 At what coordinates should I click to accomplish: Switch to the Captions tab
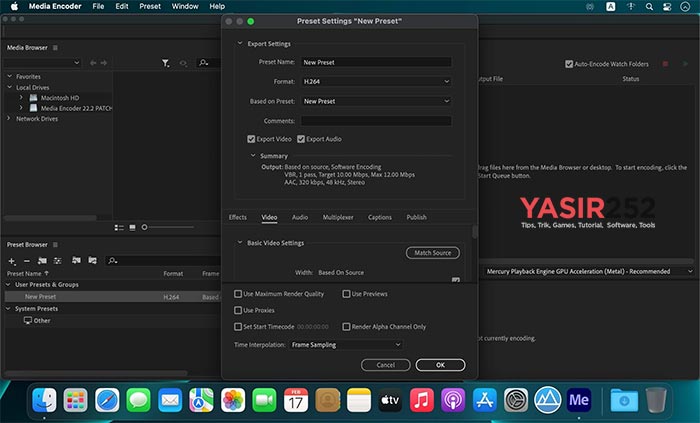point(379,217)
